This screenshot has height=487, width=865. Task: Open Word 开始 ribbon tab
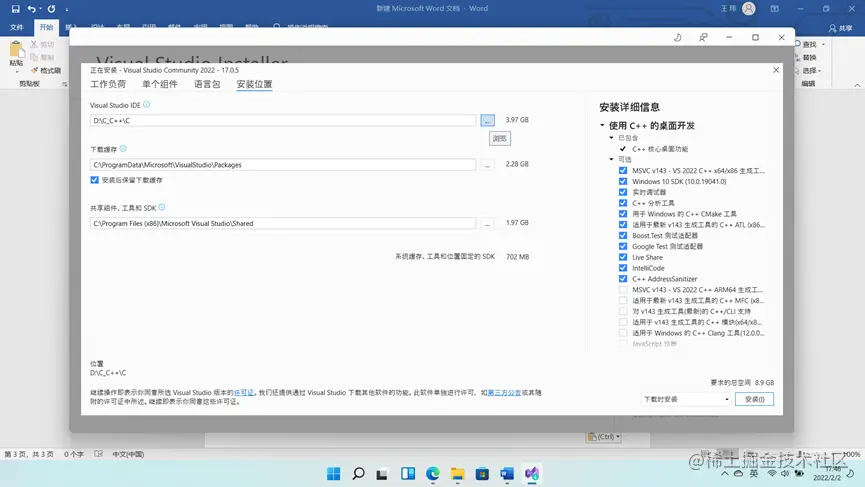pos(46,27)
